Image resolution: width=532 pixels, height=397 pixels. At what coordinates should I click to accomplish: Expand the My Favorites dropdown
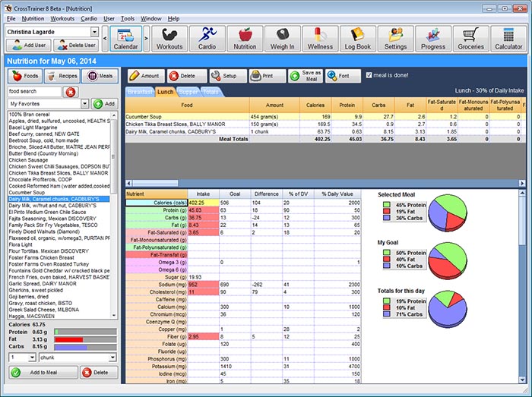(x=85, y=104)
